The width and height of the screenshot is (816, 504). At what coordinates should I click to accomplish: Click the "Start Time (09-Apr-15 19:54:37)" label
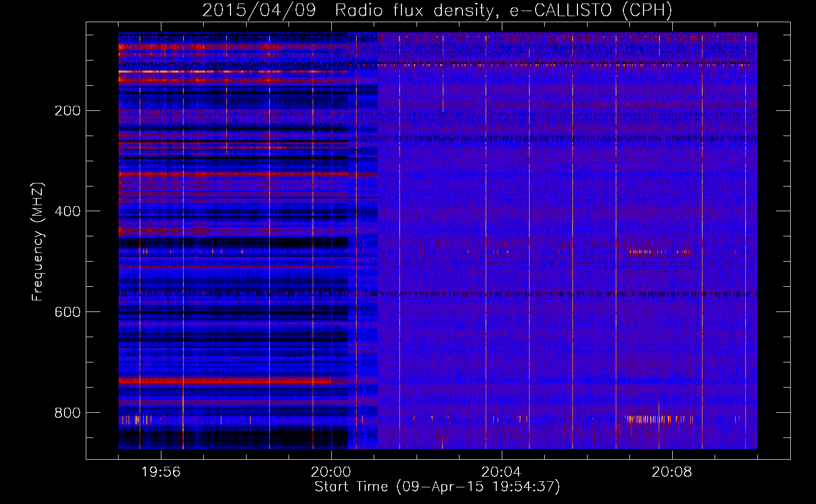coord(437,487)
